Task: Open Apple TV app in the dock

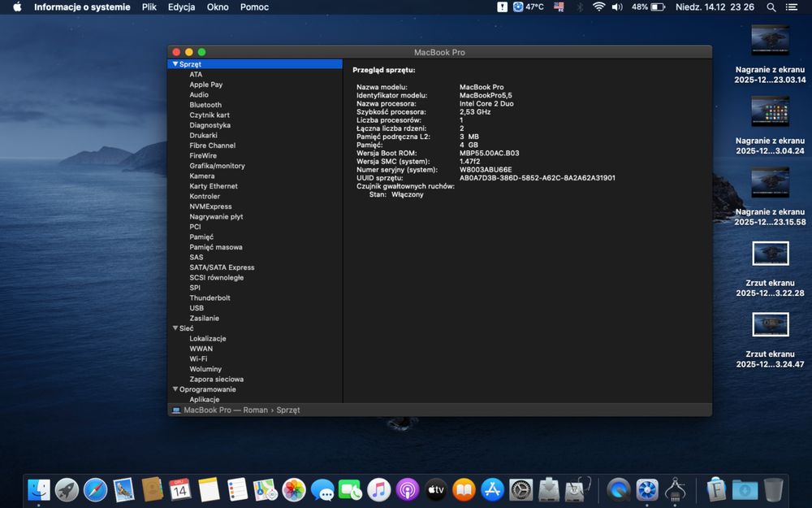Action: point(436,489)
